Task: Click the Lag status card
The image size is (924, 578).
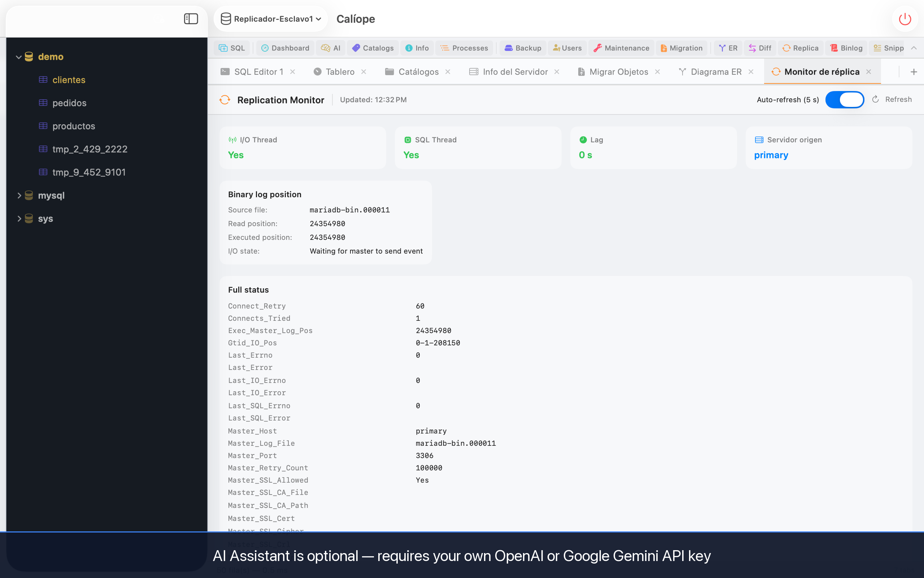Action: pos(653,148)
